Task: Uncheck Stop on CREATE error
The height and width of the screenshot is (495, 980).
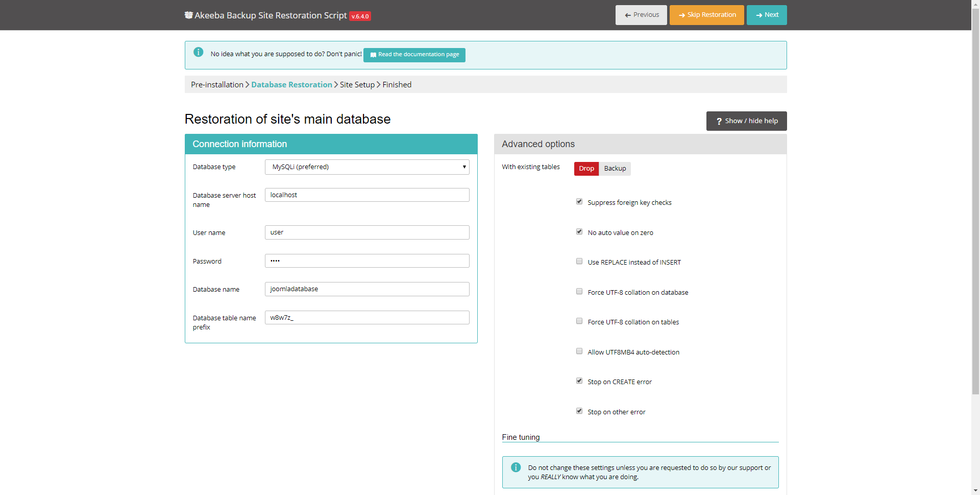Action: click(x=579, y=381)
